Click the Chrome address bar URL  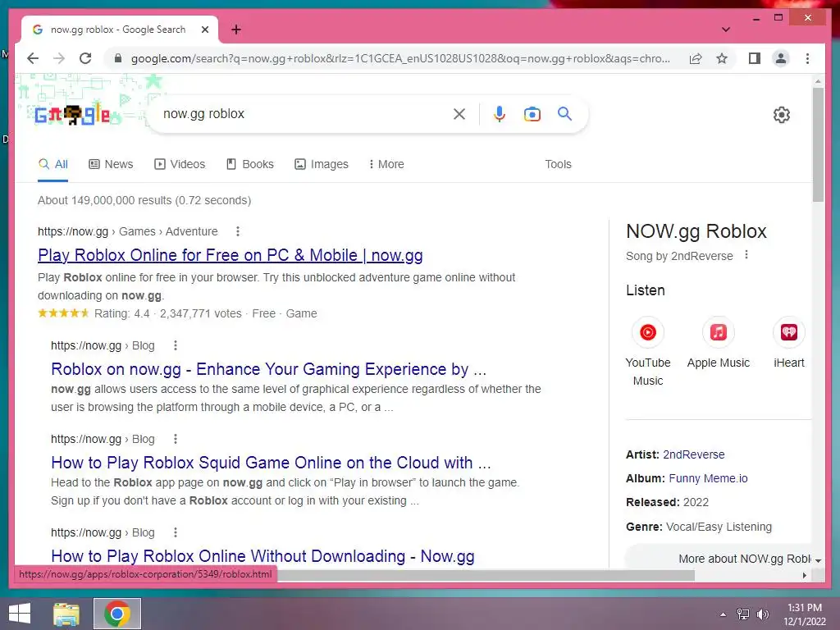tap(400, 58)
